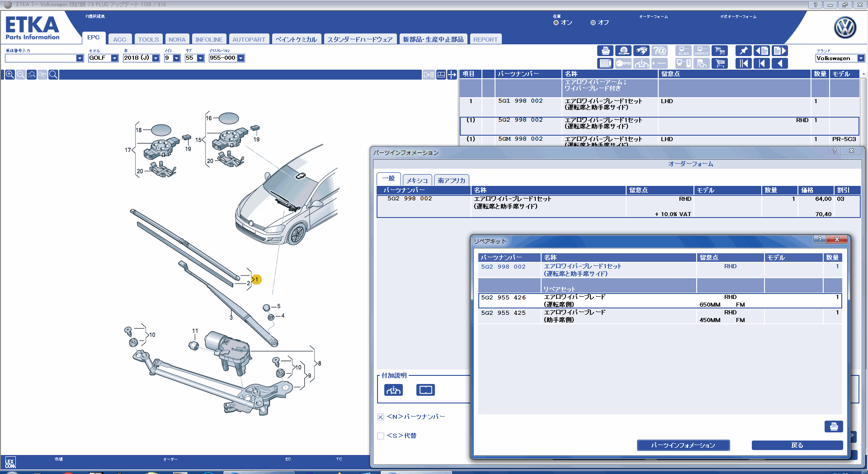
Task: Jump back single-bar arrow icon
Action: click(x=762, y=63)
